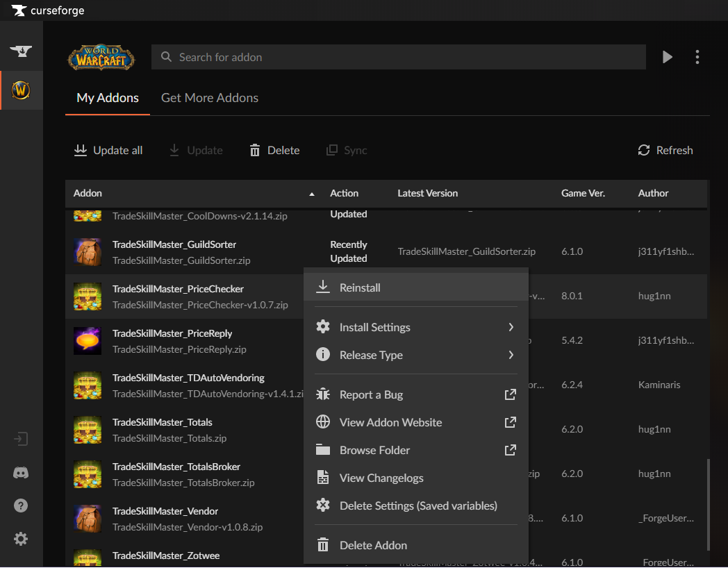Click external link icon beside Browse Folder
This screenshot has width=728, height=568.
511,450
